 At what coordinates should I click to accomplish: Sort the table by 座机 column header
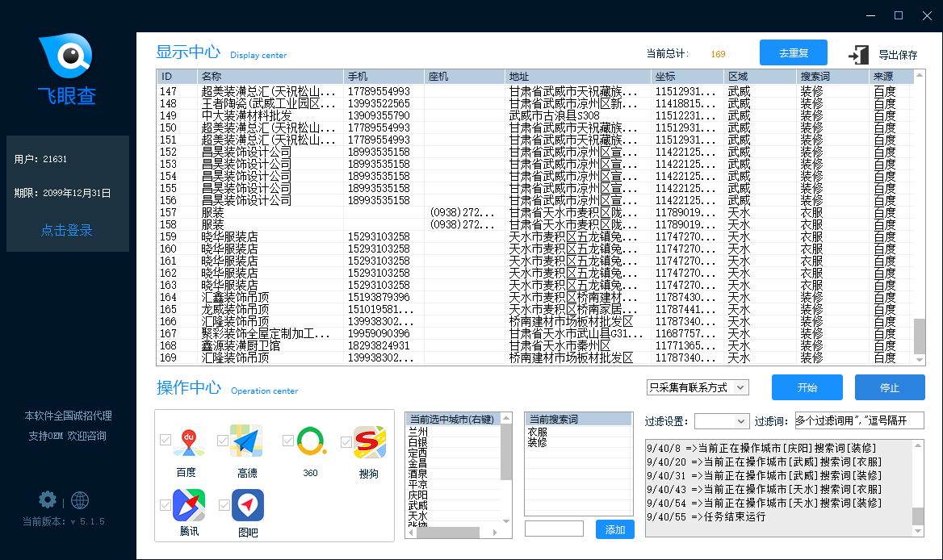coord(464,77)
